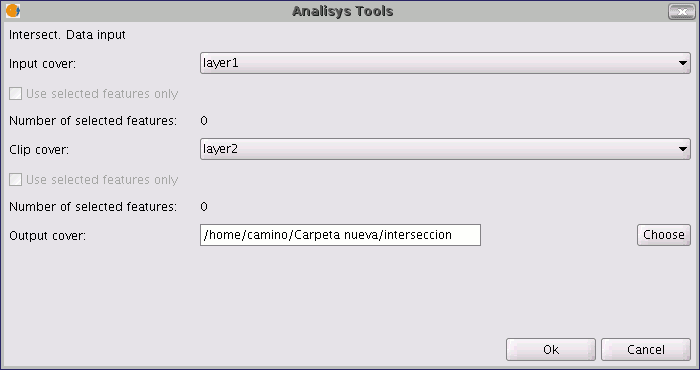Toggle the selected features checkbox under Input cover
Image resolution: width=700 pixels, height=370 pixels.
[16, 93]
